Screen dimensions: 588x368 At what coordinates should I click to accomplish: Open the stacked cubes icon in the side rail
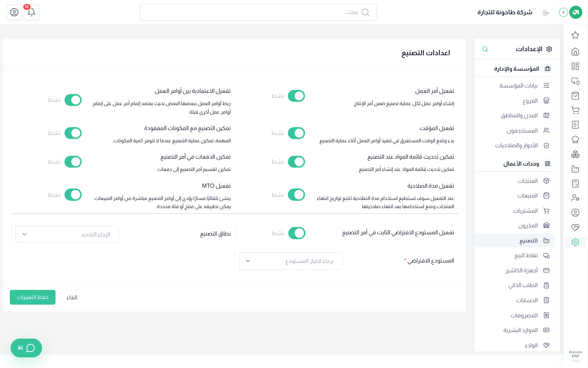(x=575, y=154)
